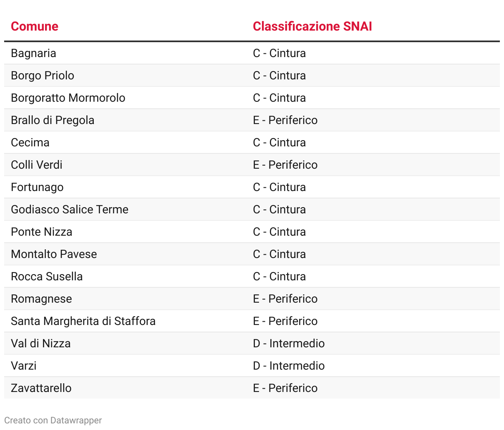Click Borgoratto Mormorolo in the table
This screenshot has height=430, width=504.
point(68,98)
